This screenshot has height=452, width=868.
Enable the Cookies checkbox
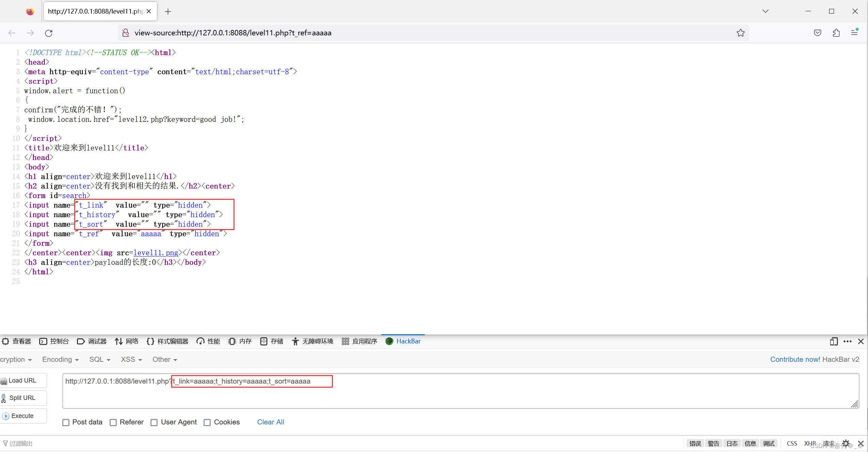(x=207, y=422)
